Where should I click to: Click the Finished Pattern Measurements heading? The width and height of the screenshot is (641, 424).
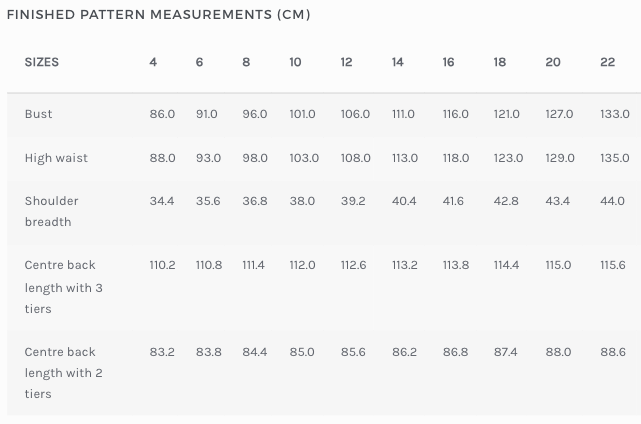159,15
